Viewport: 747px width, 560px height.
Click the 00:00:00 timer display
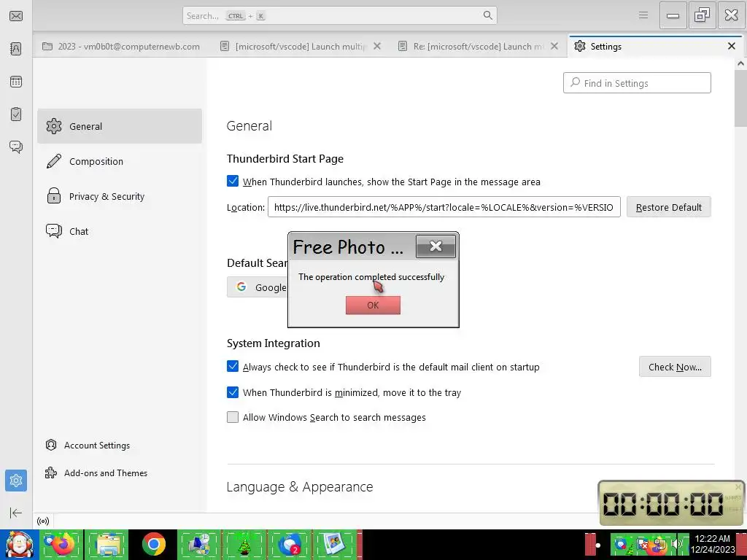(x=662, y=503)
